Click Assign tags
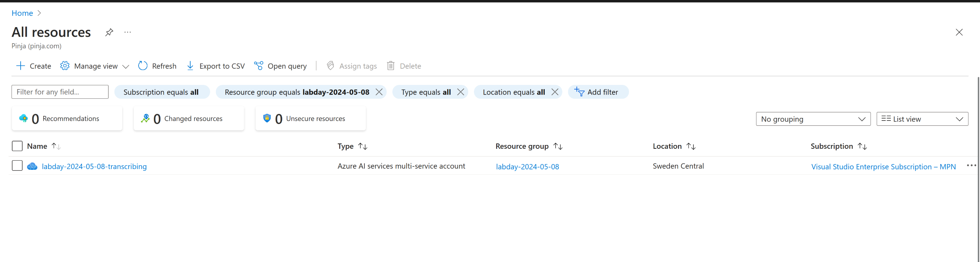The image size is (980, 262). (351, 66)
